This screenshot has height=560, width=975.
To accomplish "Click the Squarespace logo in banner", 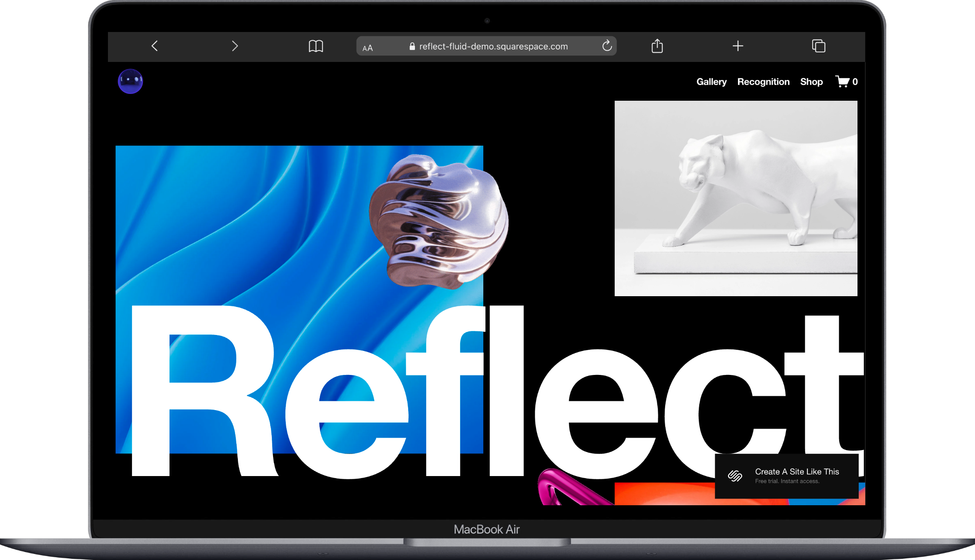I will 735,476.
